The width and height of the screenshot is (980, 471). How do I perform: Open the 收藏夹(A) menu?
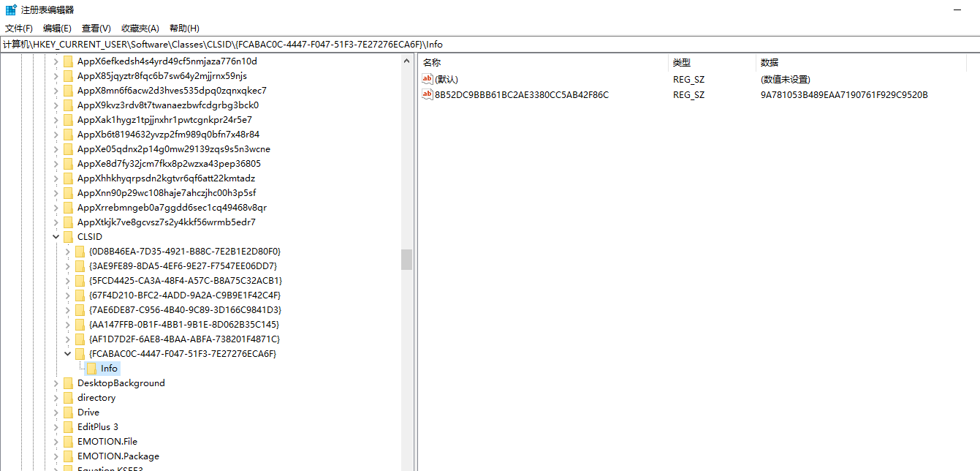pyautogui.click(x=140, y=29)
